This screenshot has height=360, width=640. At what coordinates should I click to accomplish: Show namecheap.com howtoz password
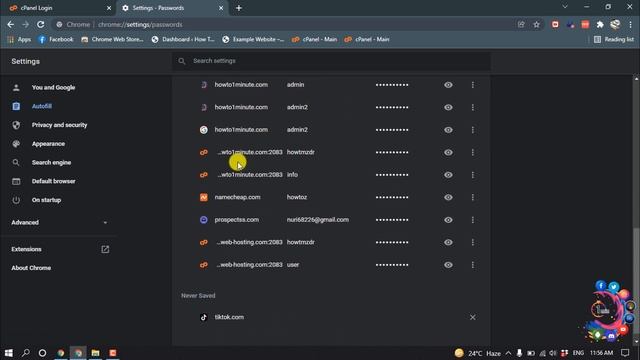(x=448, y=197)
